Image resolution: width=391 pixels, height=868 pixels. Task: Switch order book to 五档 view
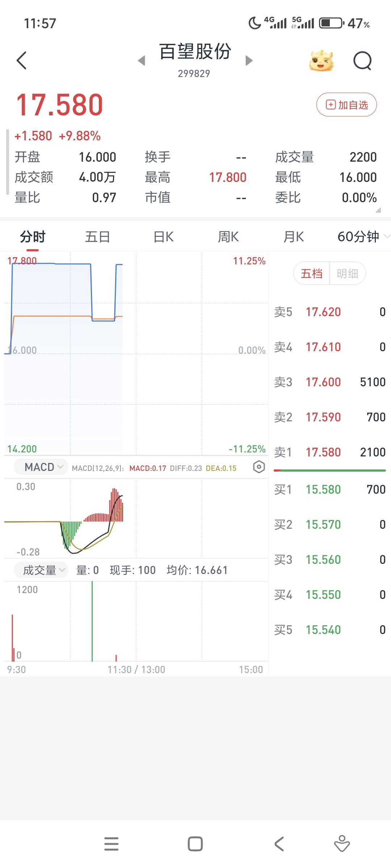(311, 273)
